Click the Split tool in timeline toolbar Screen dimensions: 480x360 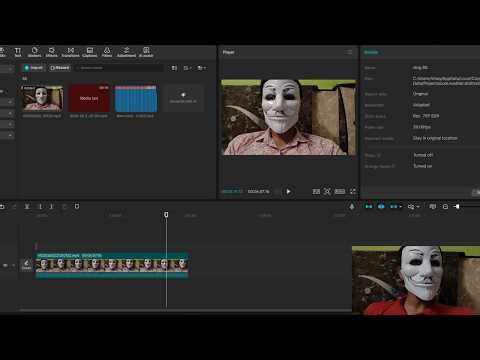[27, 207]
